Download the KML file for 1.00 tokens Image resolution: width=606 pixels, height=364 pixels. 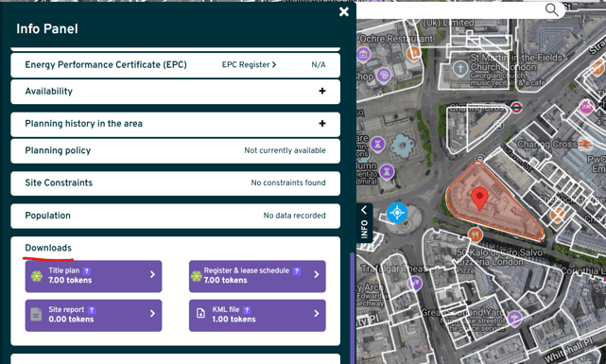tap(257, 315)
